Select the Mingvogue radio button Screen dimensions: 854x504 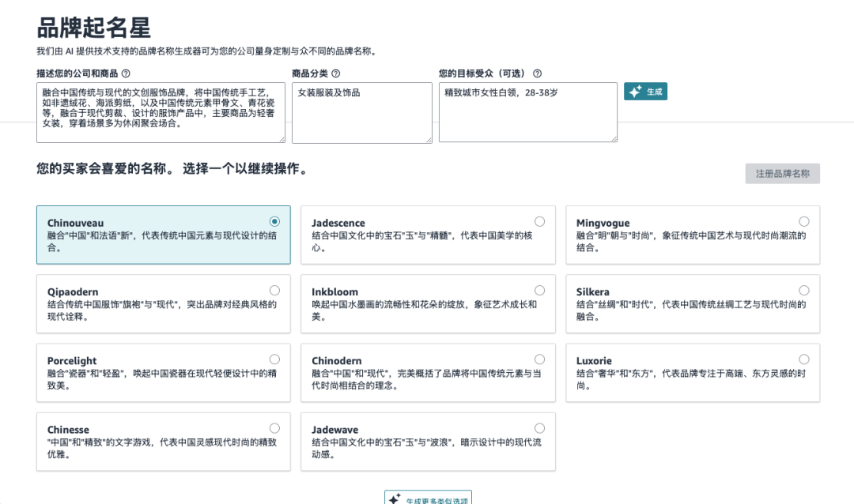coord(805,220)
